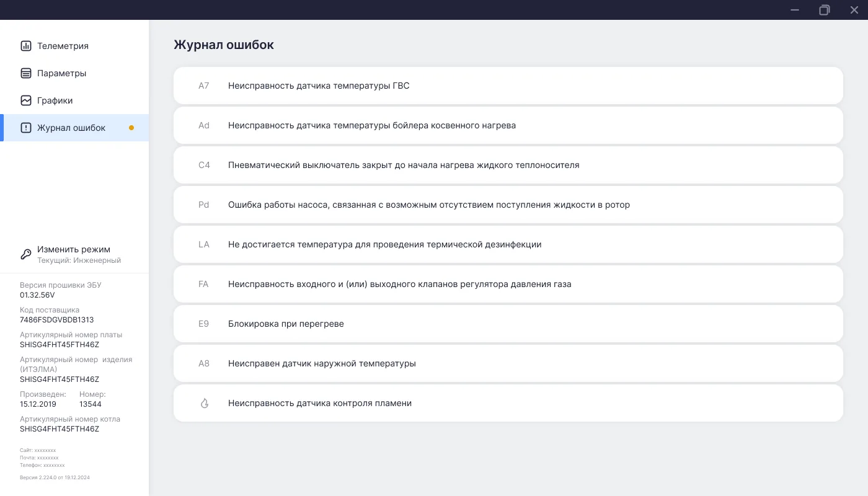Click the error code A7
Image resolution: width=868 pixels, height=496 pixels.
tap(204, 86)
